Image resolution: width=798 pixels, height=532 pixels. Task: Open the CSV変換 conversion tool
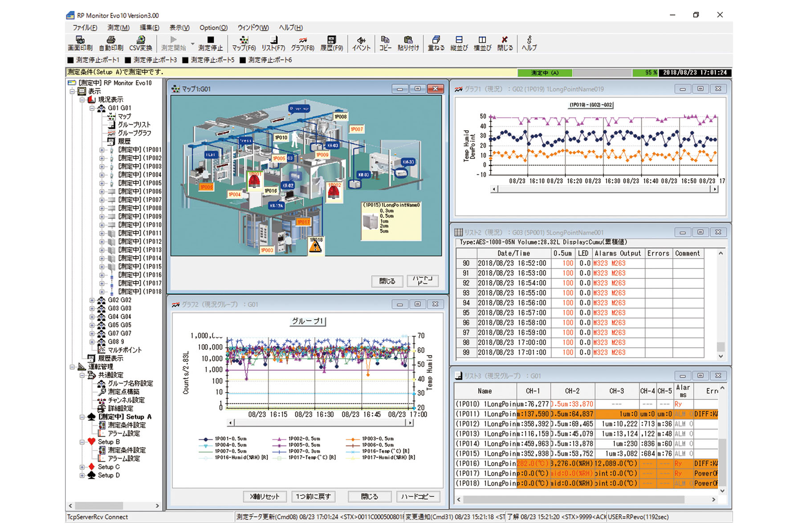tap(141, 43)
